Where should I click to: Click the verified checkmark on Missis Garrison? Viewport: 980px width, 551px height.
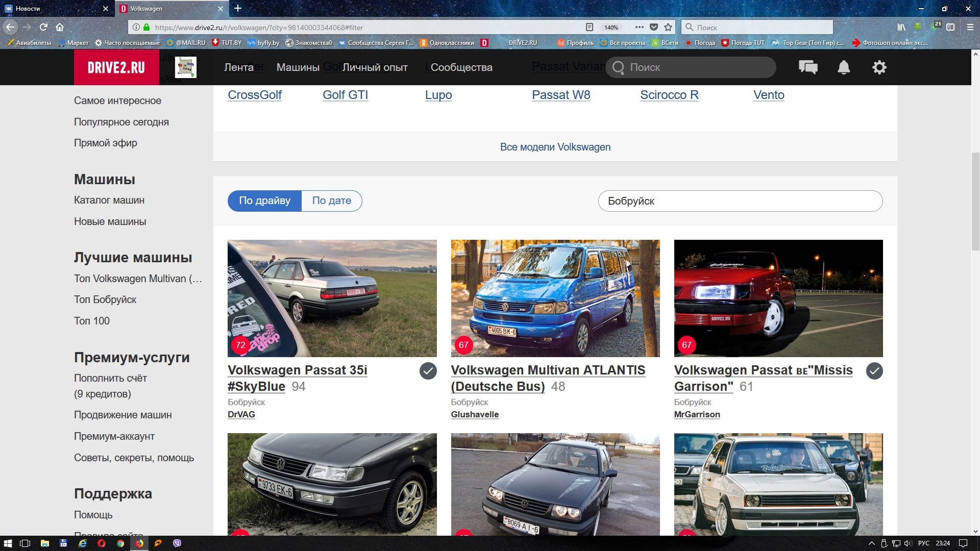(874, 371)
